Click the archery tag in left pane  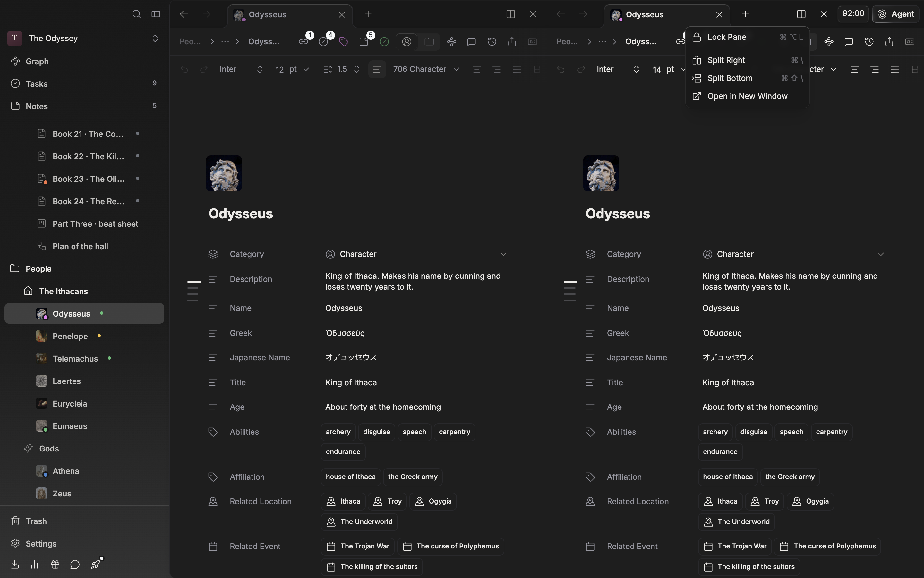(338, 432)
